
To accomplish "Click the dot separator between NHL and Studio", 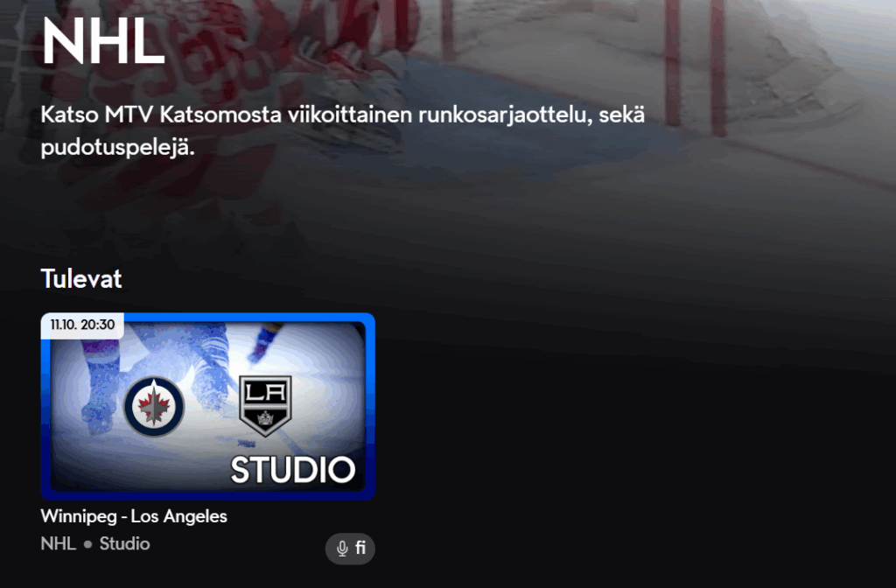I will 88,544.
